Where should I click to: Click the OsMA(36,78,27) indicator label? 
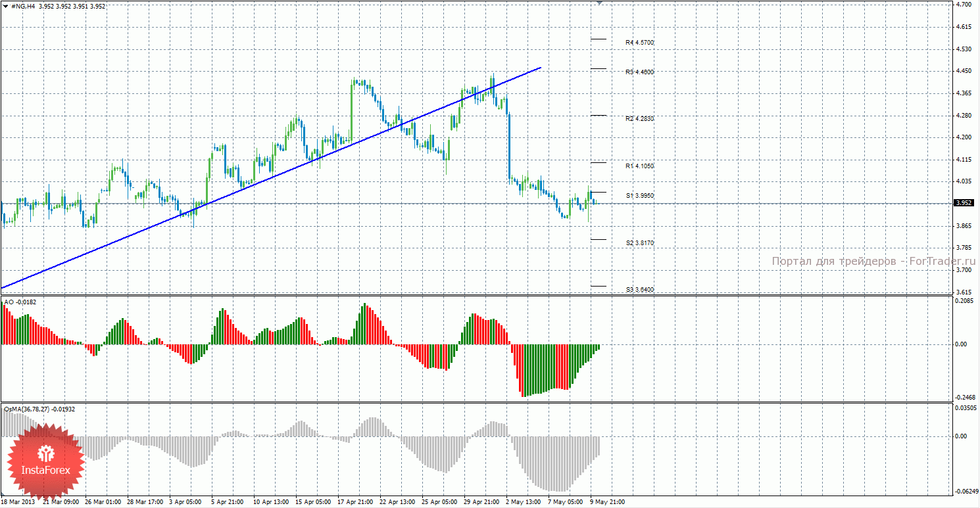tap(40, 409)
